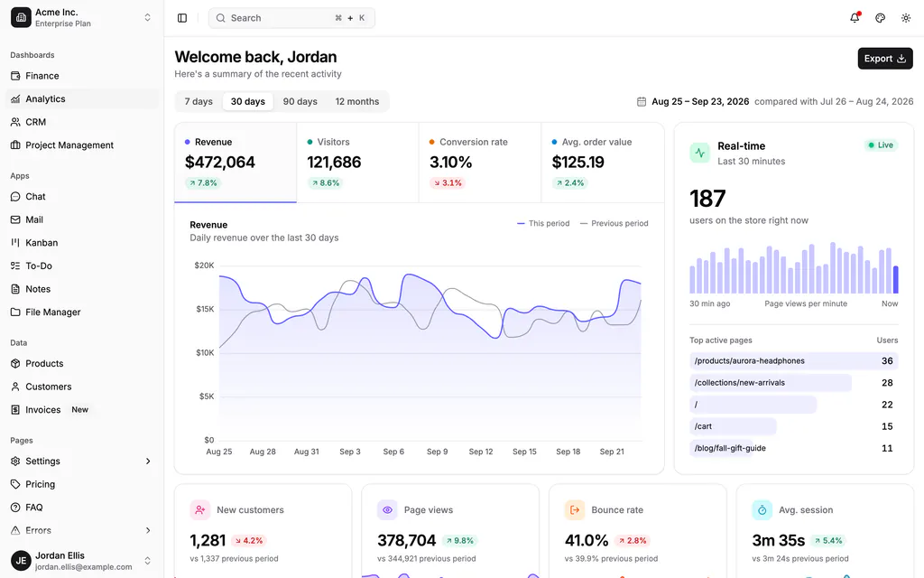Open the theme palette icon
Image resolution: width=924 pixels, height=578 pixels.
click(881, 18)
